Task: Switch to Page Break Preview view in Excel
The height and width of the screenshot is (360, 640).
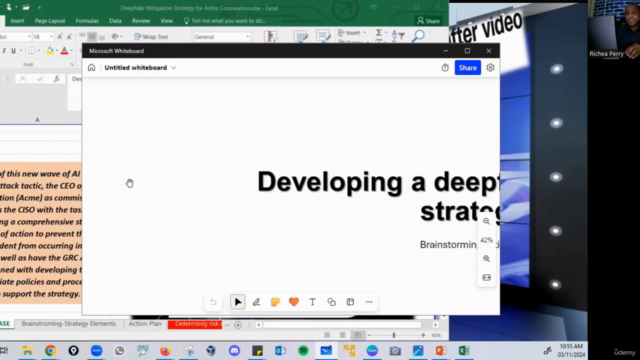Action: point(358,335)
